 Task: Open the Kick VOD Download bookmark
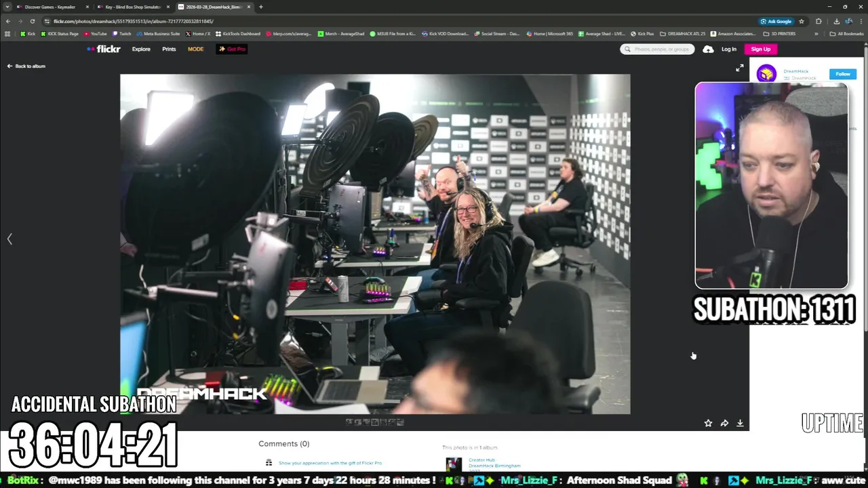click(x=445, y=33)
